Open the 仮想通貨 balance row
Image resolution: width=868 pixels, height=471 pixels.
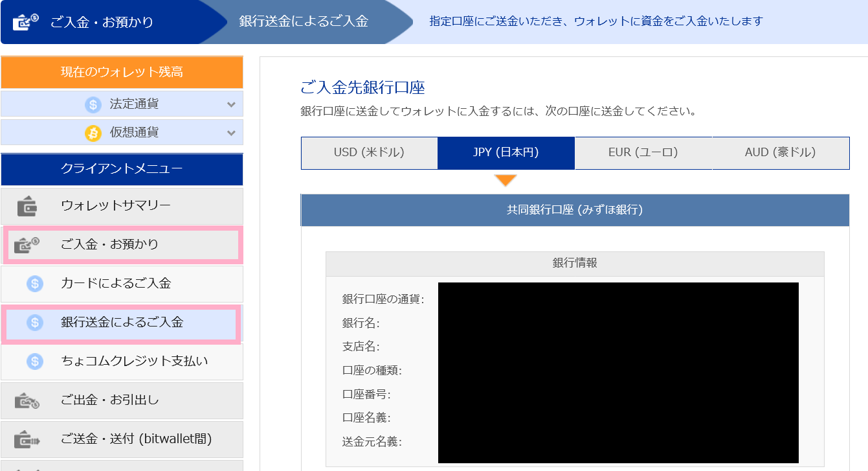[122, 132]
